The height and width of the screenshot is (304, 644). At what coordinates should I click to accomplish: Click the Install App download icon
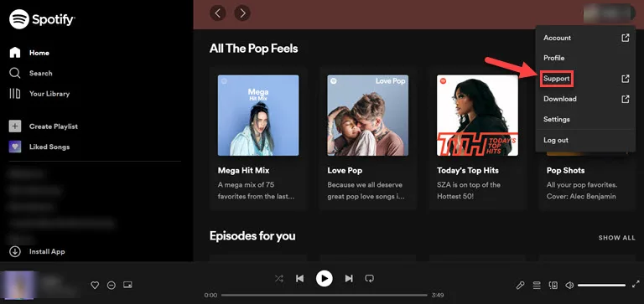pyautogui.click(x=15, y=251)
